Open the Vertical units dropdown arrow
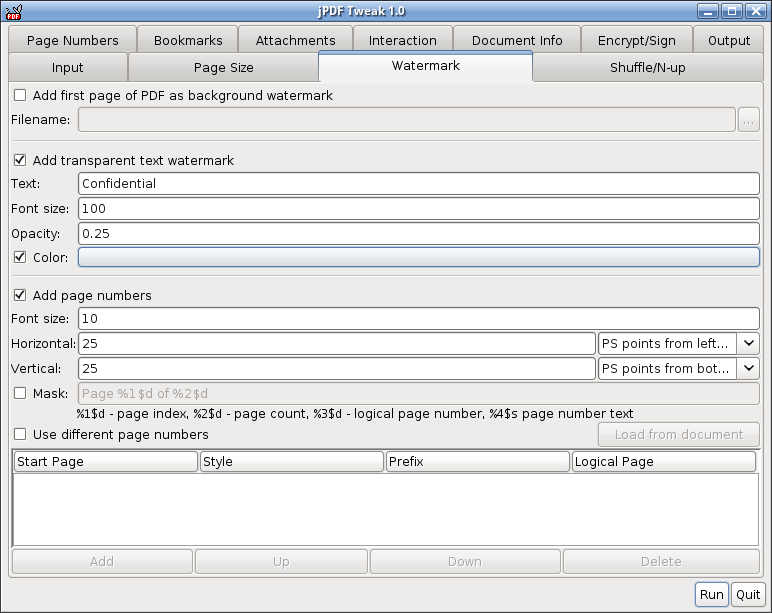Image resolution: width=772 pixels, height=613 pixels. [748, 368]
